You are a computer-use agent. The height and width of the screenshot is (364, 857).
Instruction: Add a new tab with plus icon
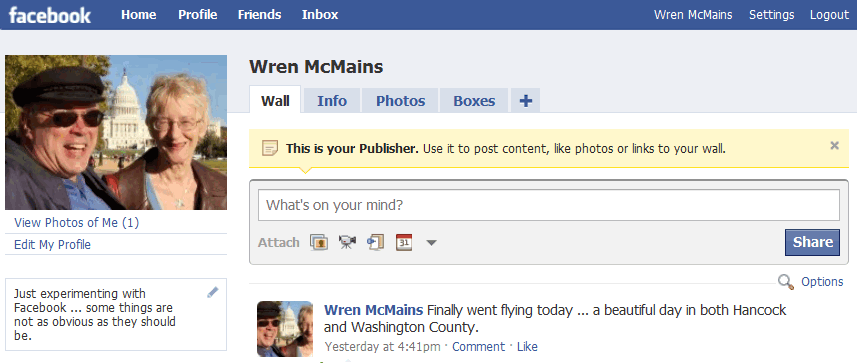click(525, 101)
